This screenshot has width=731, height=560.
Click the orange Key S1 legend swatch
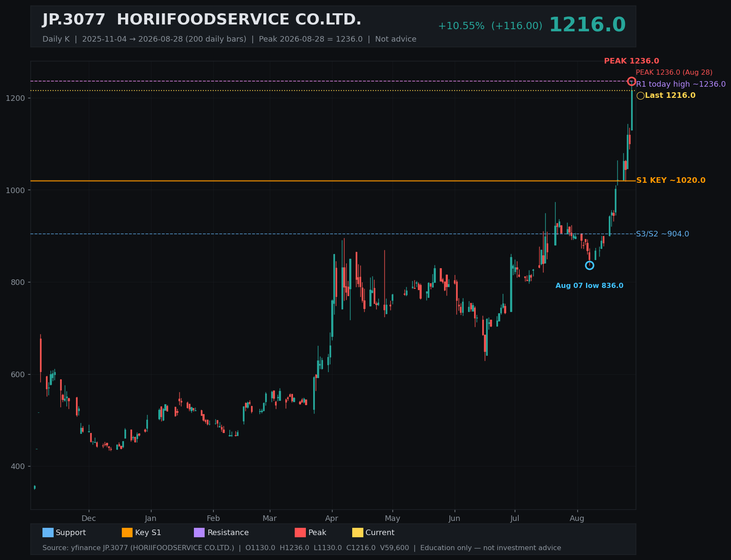pyautogui.click(x=127, y=533)
